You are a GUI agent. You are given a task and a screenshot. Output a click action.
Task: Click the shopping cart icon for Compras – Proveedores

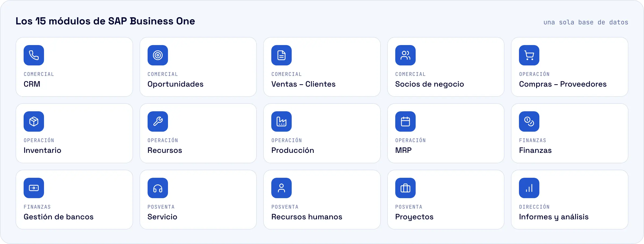pos(529,55)
